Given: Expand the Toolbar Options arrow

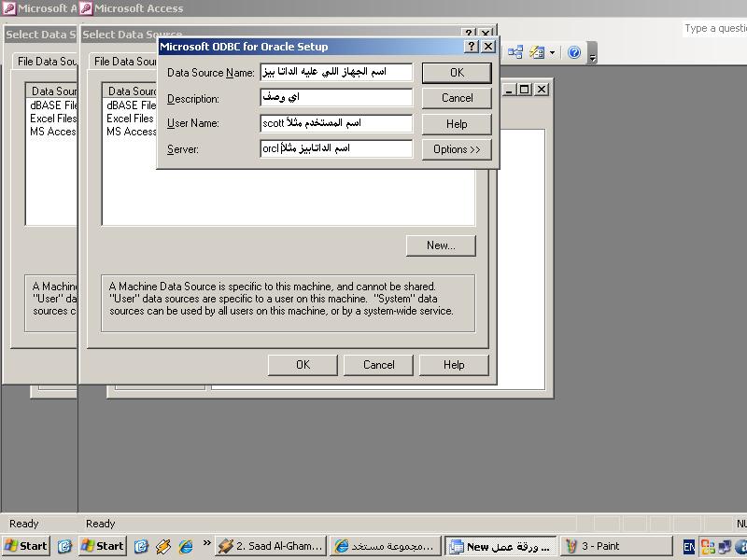Looking at the screenshot, I should click(x=592, y=54).
